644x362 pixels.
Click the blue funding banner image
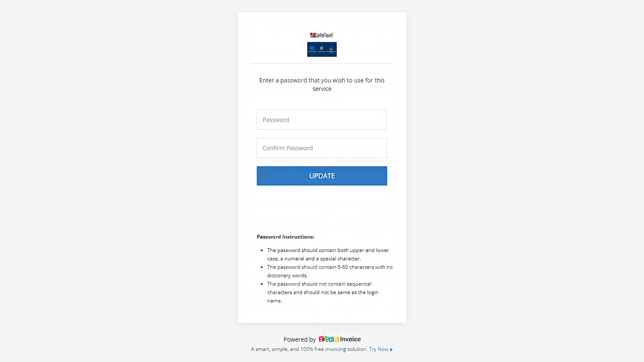pos(322,49)
